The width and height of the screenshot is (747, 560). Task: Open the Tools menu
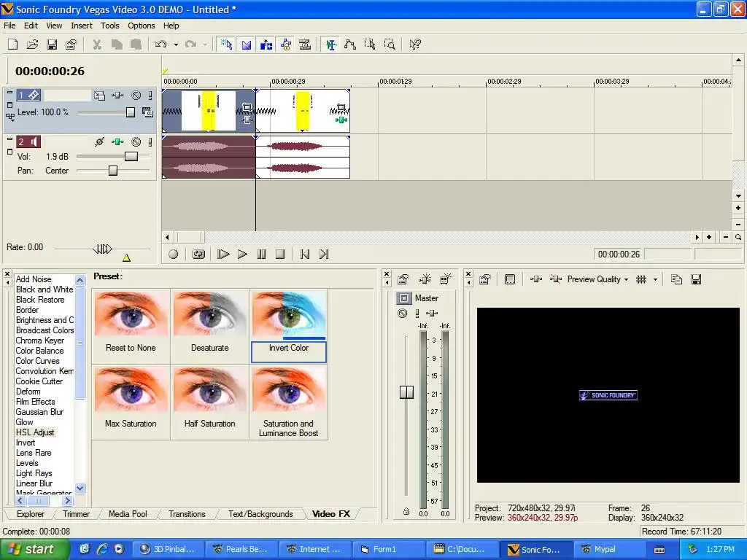point(110,26)
